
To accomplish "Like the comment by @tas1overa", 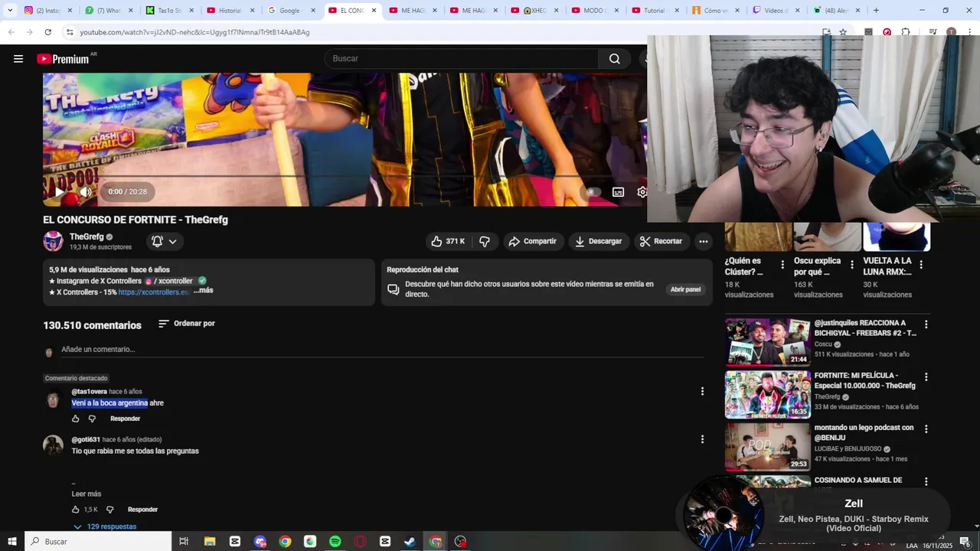I will [76, 419].
